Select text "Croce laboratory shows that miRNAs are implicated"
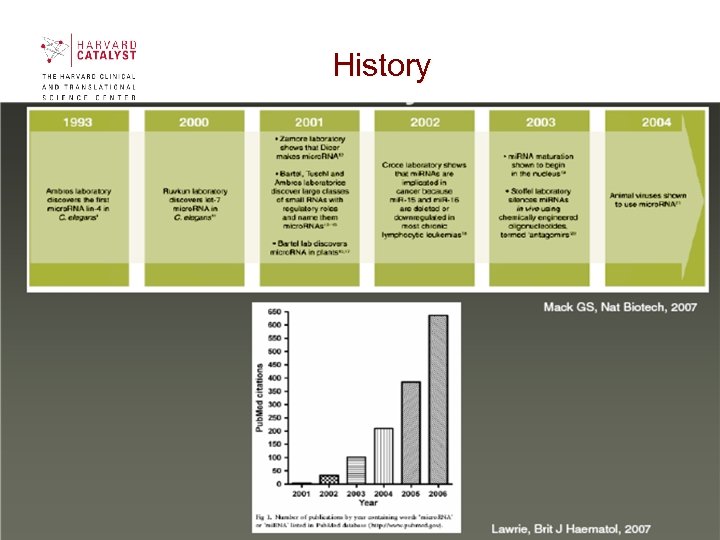 [x=424, y=174]
